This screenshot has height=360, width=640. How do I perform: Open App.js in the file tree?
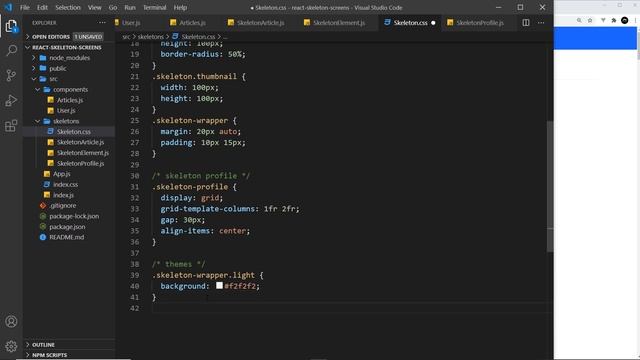[69, 174]
